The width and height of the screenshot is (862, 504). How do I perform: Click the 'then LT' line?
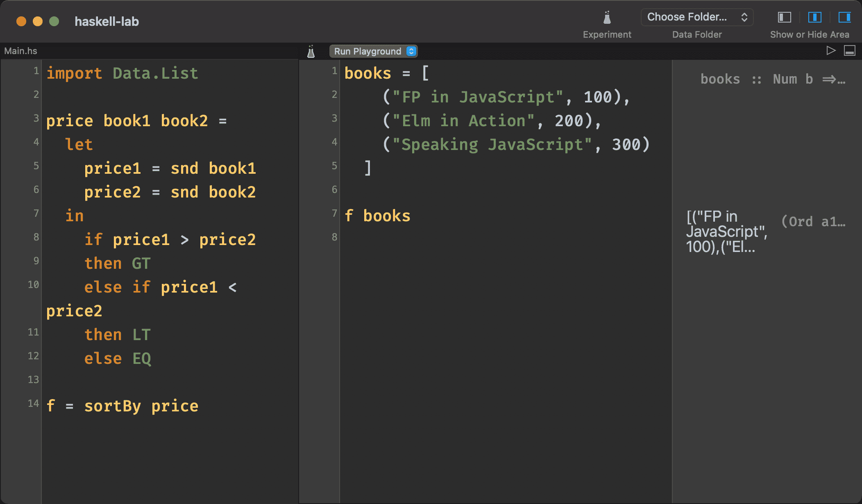coord(118,335)
